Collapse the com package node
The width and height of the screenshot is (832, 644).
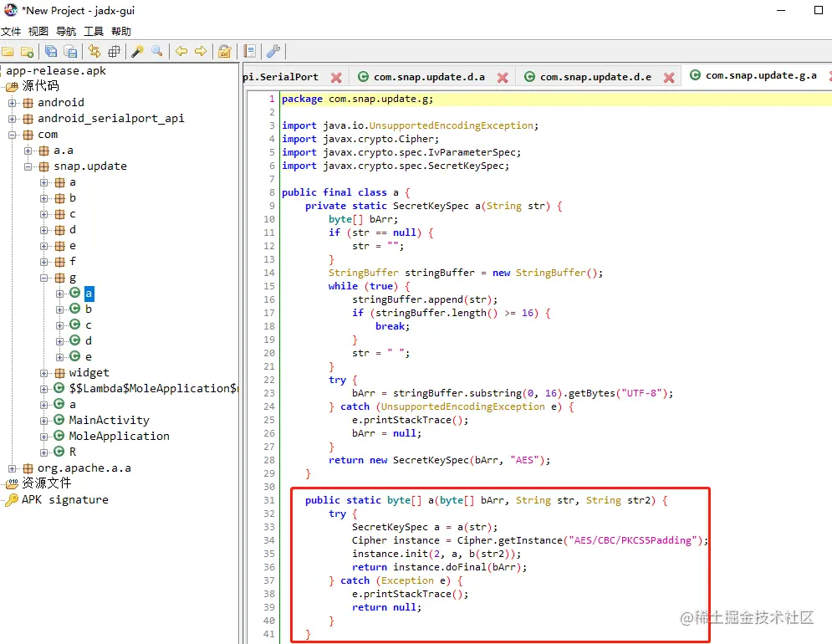click(x=13, y=135)
